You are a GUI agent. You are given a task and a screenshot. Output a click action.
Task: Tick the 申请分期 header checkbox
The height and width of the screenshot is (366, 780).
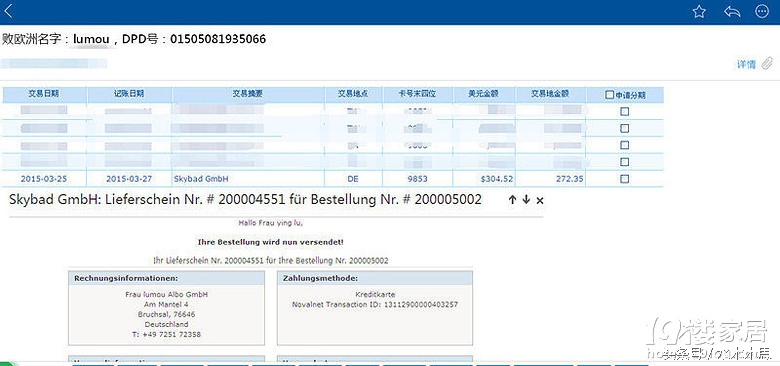point(609,94)
